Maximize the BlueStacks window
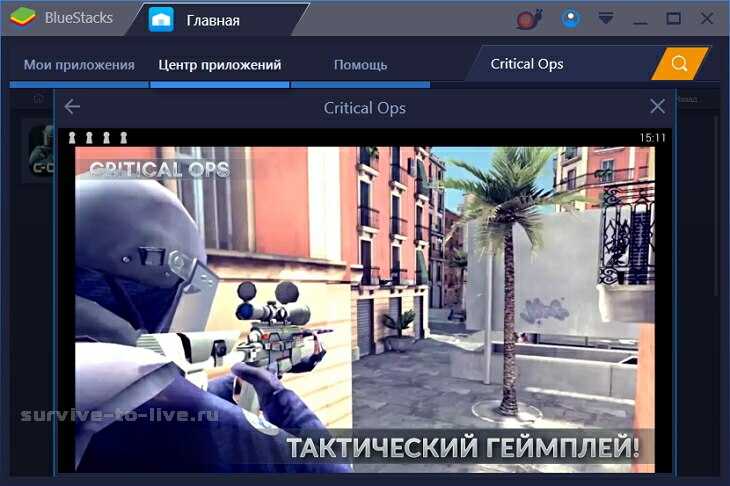The height and width of the screenshot is (486, 730). point(673,18)
